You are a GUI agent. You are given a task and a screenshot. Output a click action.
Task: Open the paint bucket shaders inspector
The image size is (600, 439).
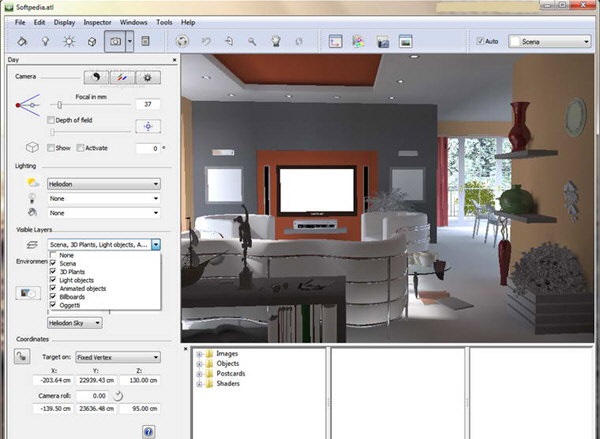tap(22, 41)
